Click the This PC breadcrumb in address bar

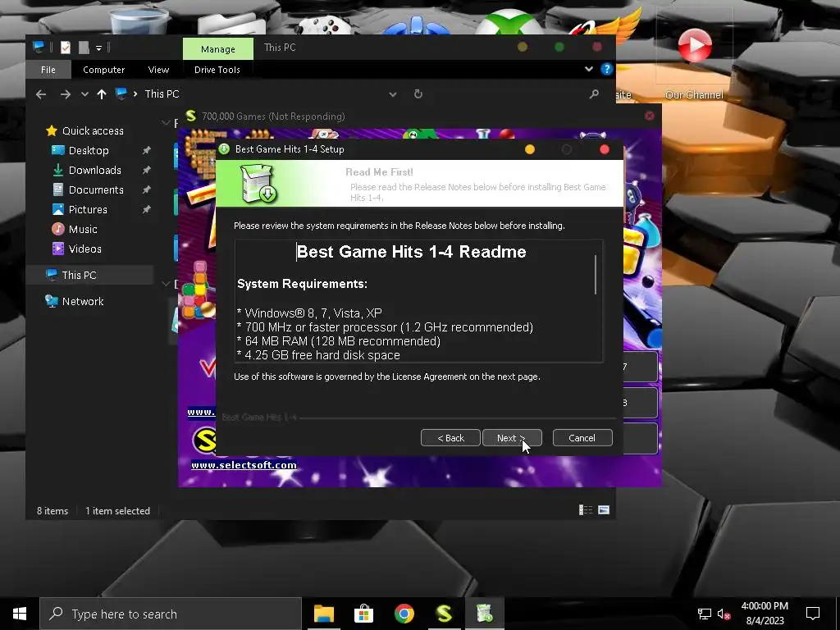pyautogui.click(x=162, y=94)
